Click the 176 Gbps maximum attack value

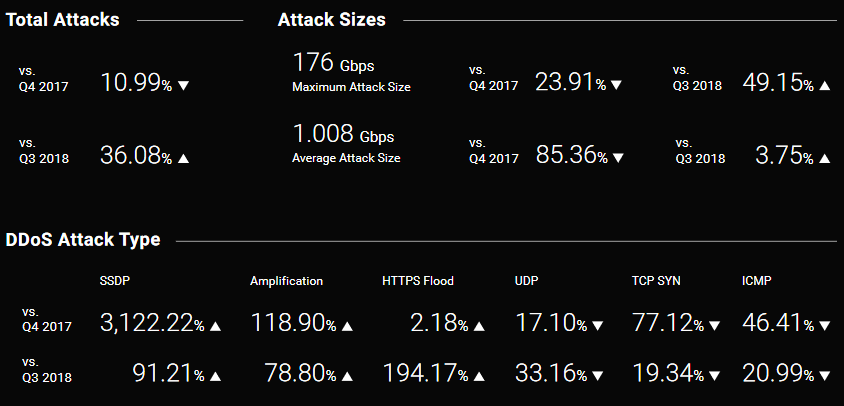[333, 63]
